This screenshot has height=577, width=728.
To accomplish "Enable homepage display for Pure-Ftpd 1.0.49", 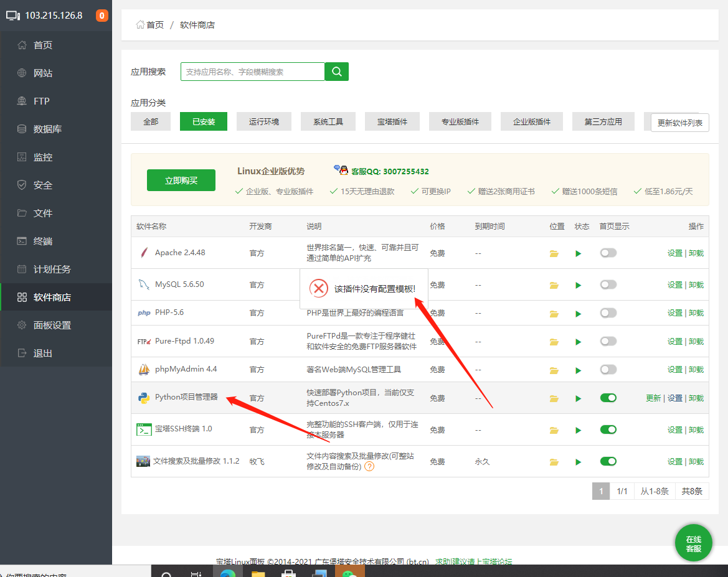I will click(608, 341).
